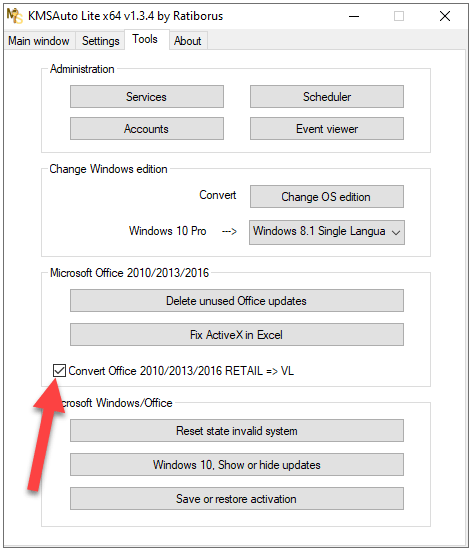Close the KMSAuto Lite window

[x=445, y=16]
